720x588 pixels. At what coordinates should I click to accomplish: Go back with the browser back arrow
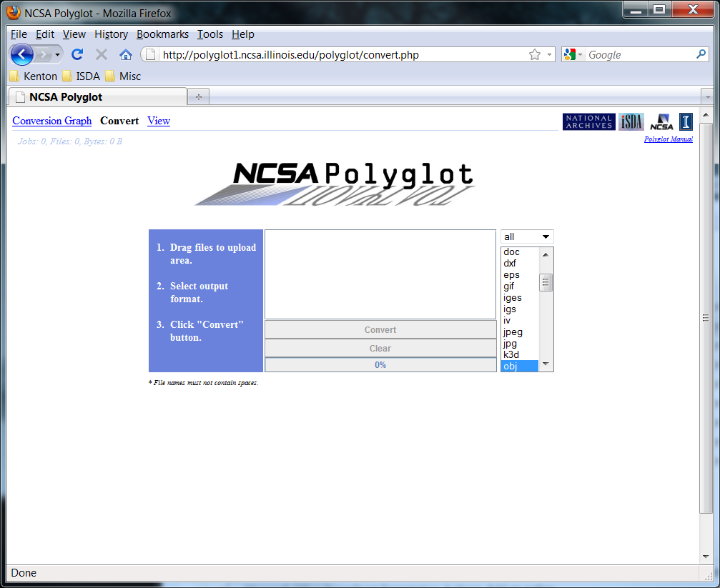pos(21,55)
